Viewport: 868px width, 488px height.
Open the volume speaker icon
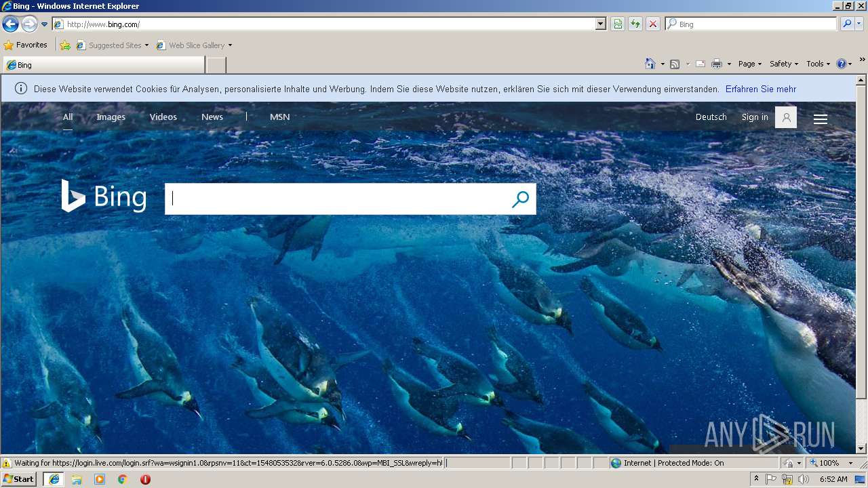[803, 479]
